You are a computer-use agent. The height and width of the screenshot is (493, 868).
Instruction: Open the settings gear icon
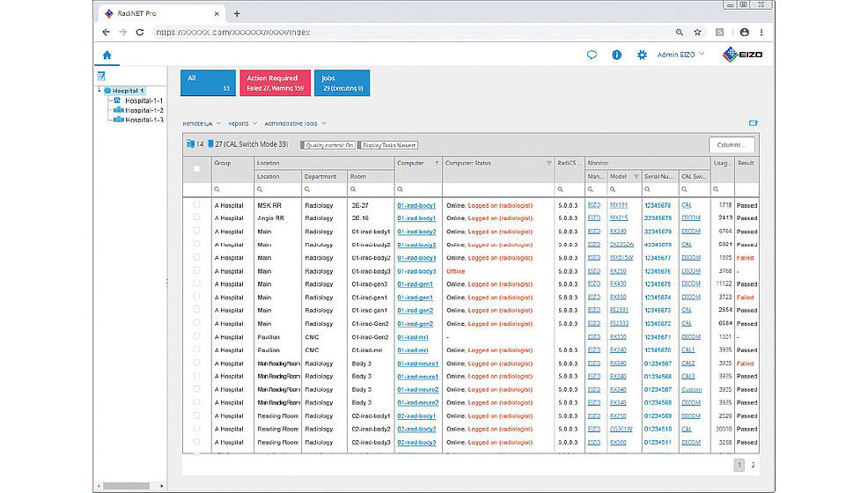(x=642, y=55)
